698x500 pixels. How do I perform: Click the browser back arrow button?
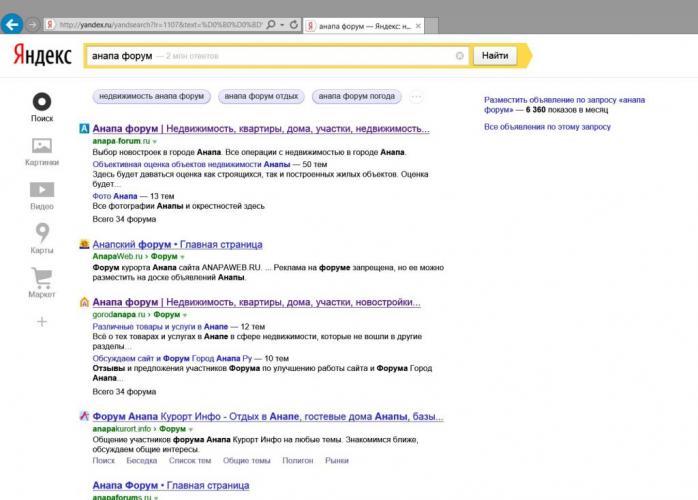12,24
